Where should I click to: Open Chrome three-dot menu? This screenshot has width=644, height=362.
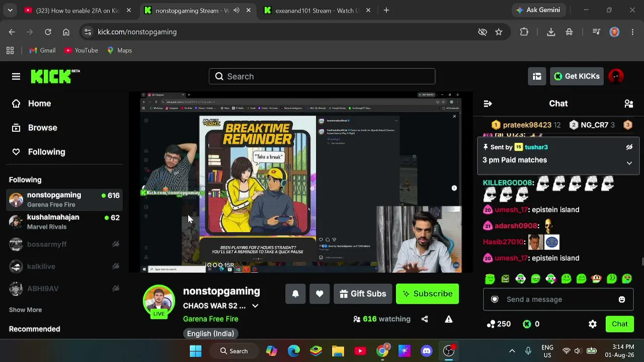click(632, 32)
